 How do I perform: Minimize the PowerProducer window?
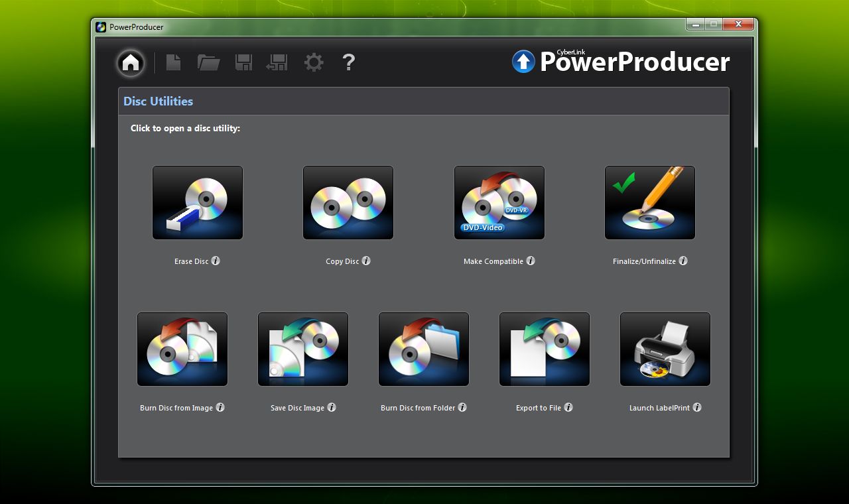tap(696, 25)
